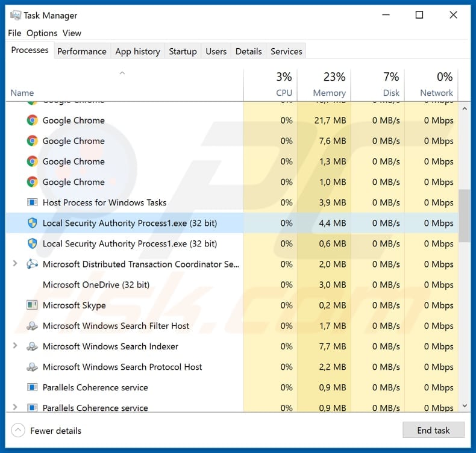Click the Task Manager title bar icon
The height and width of the screenshot is (453, 476).
16,15
